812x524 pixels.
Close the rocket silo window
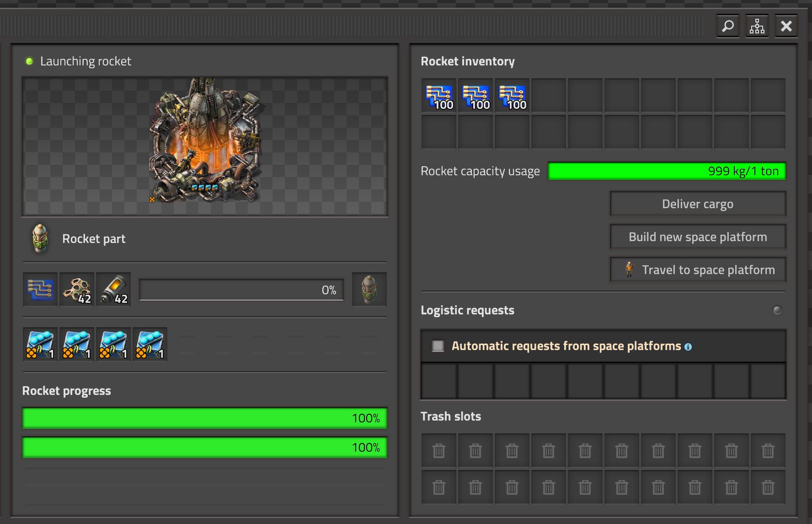(x=786, y=26)
